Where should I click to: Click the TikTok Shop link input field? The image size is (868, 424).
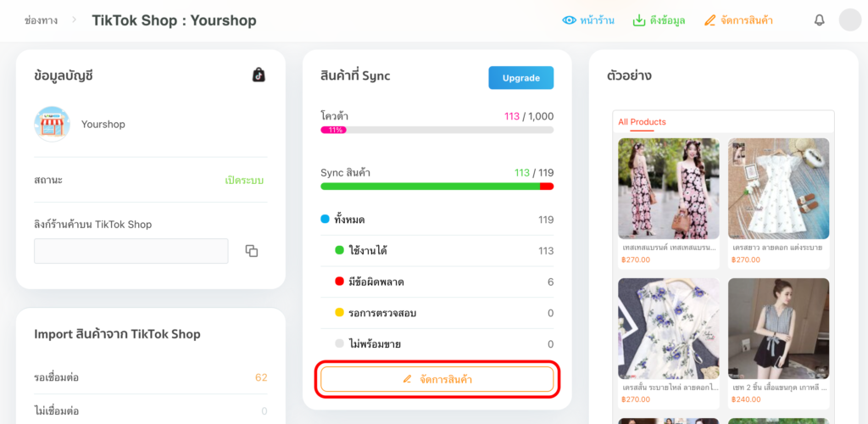click(131, 251)
